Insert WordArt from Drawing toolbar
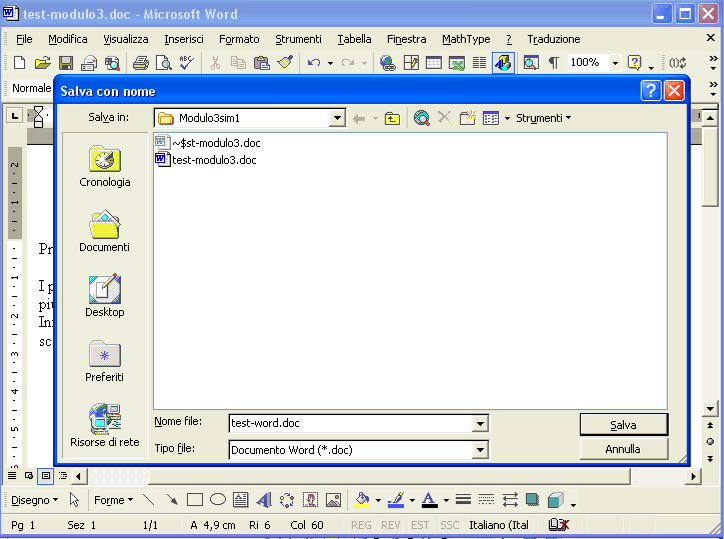The width and height of the screenshot is (724, 539). pos(264,500)
